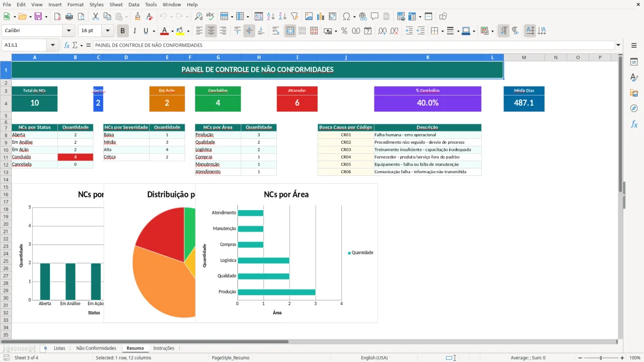Click the English (USA) language status

pyautogui.click(x=374, y=358)
